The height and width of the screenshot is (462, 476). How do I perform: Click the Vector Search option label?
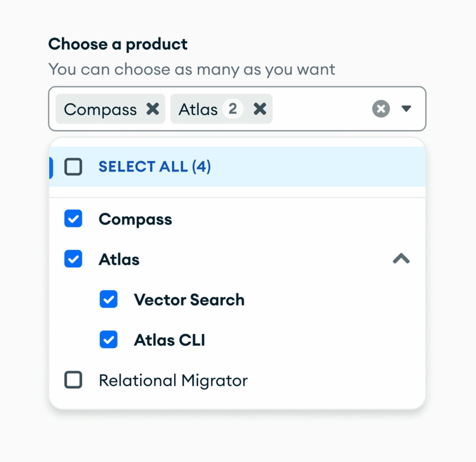tap(189, 300)
